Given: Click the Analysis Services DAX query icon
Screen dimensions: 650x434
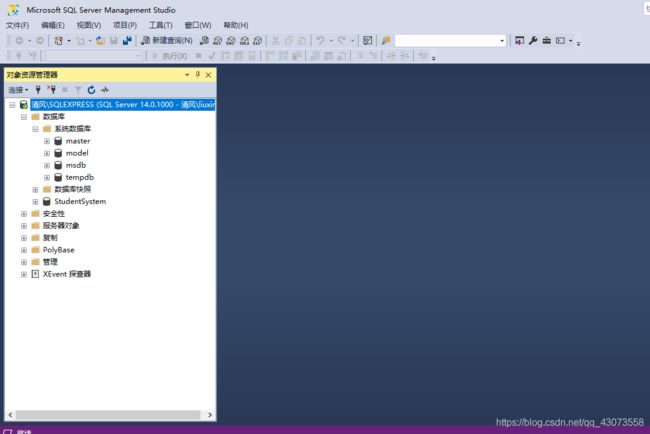Looking at the screenshot, I should coord(258,40).
